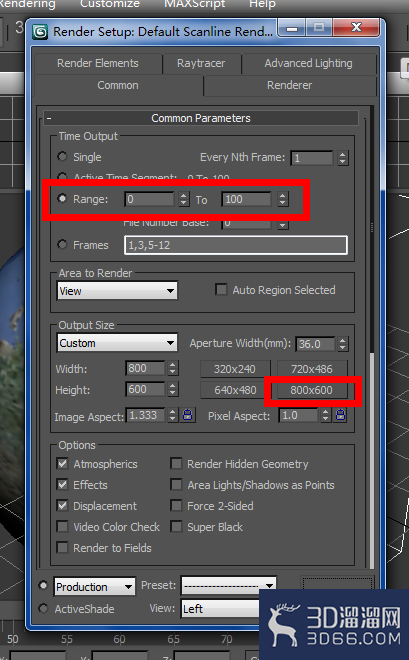Switch to the Common tab
Screen dimensions: 409x660
[118, 85]
